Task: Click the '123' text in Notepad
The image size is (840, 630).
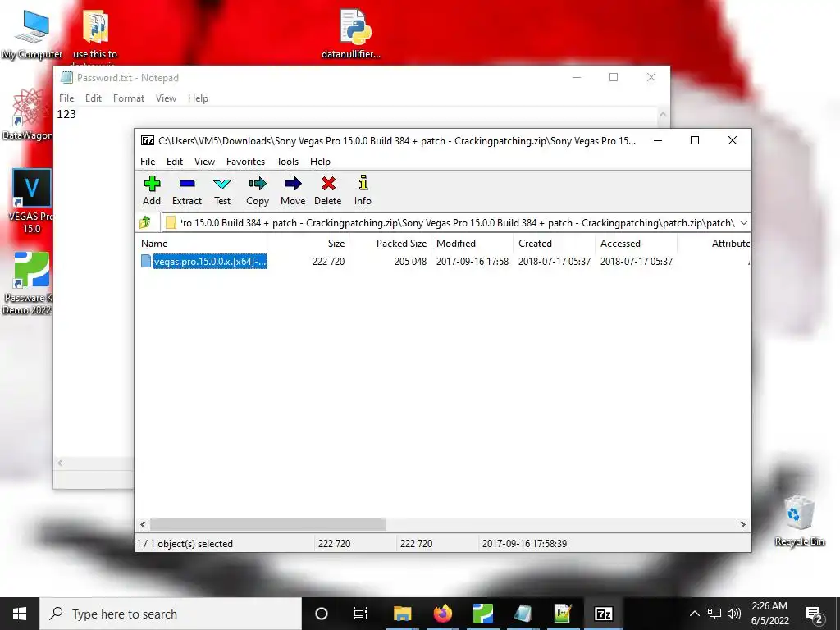Action: point(66,114)
